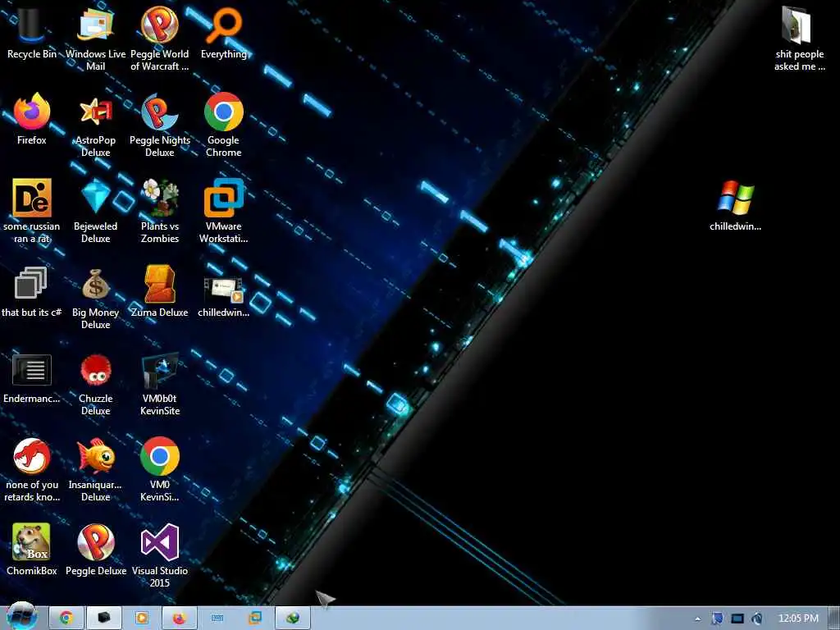Select the Plants vs Zombies icon
This screenshot has width=840, height=630.
160,212
